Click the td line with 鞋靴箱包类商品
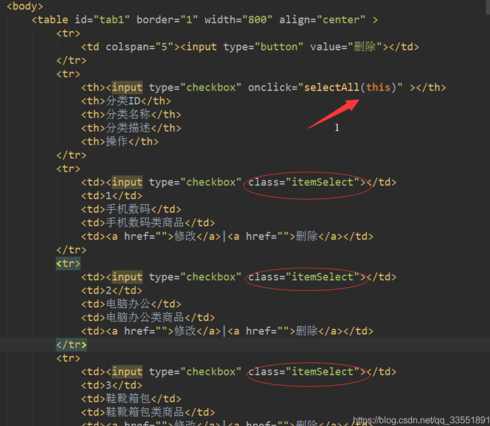Screen dimensions: 490x426 pos(148,412)
